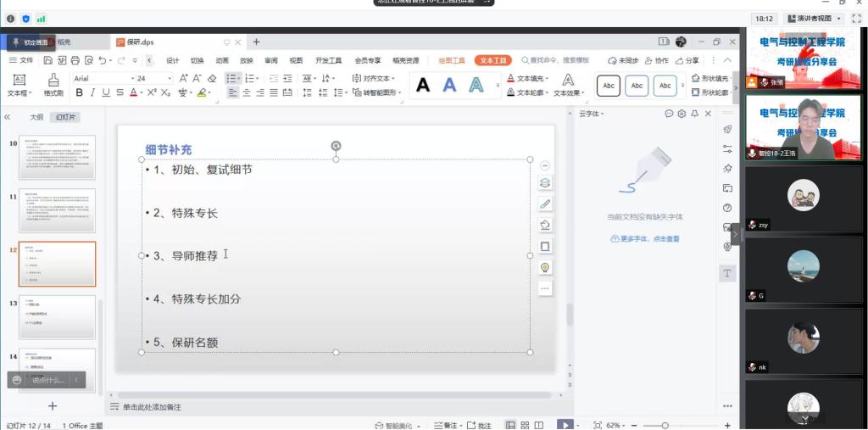Switch to the 大纲 outline tab
Viewport: 868px width, 430px height.
[x=36, y=117]
